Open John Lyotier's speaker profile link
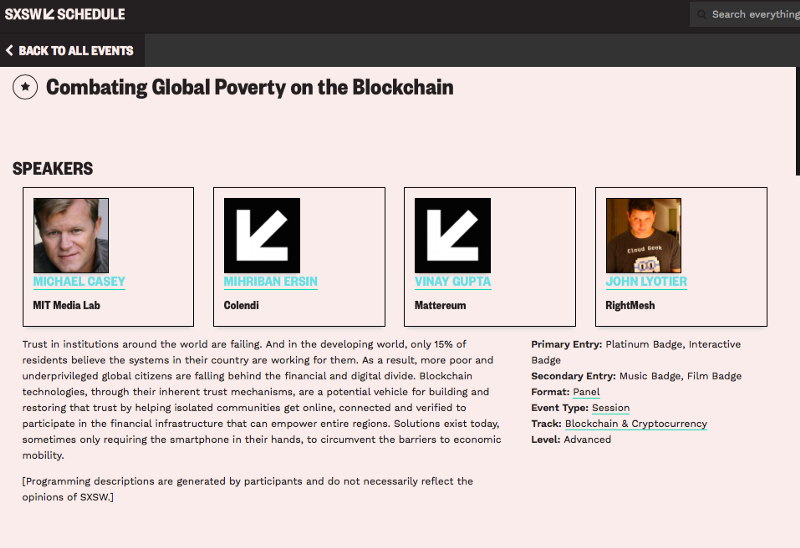 point(646,282)
